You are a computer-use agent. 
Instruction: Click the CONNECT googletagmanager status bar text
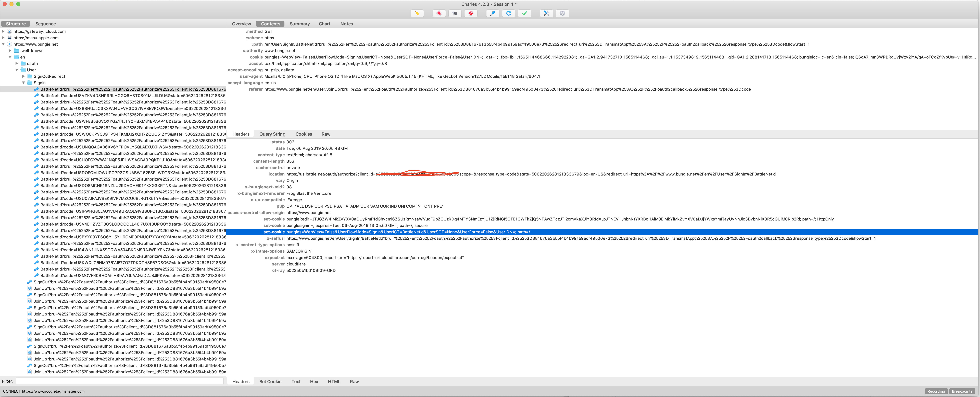(44, 391)
